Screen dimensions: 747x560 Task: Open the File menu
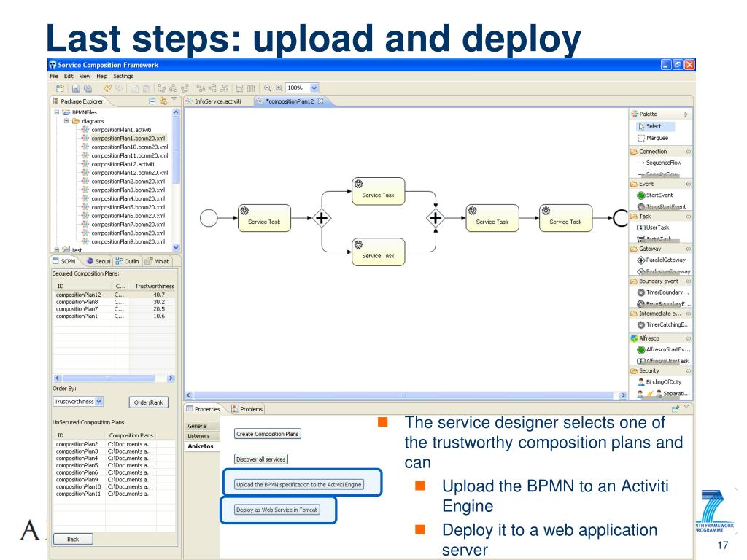click(x=54, y=76)
